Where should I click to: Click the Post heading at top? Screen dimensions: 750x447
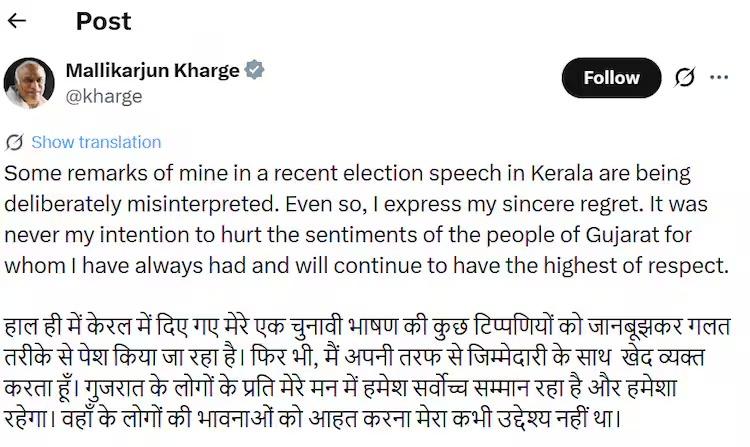[103, 21]
